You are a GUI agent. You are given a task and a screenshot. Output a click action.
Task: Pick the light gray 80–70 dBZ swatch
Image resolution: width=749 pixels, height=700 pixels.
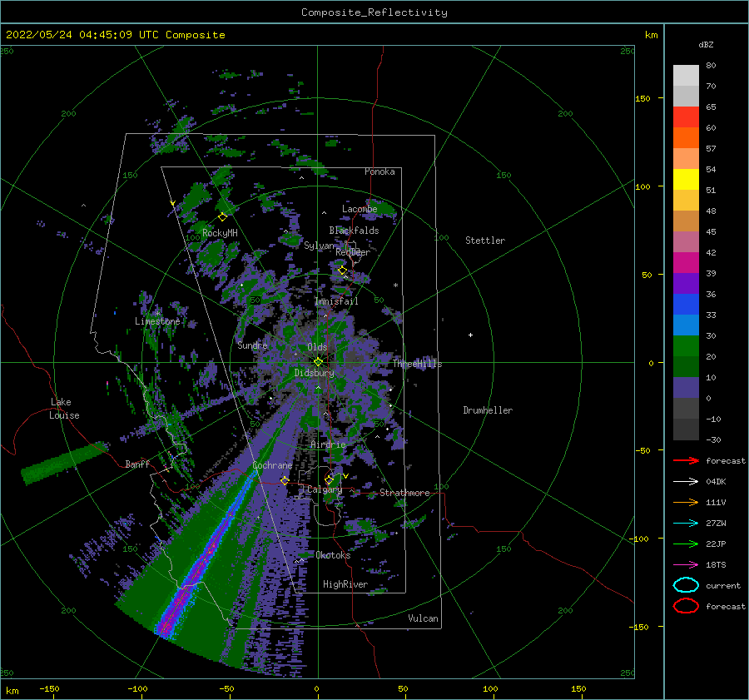(686, 75)
